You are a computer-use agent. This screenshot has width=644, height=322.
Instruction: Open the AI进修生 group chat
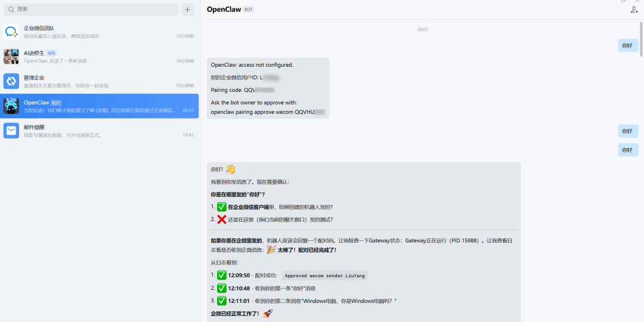pos(100,57)
